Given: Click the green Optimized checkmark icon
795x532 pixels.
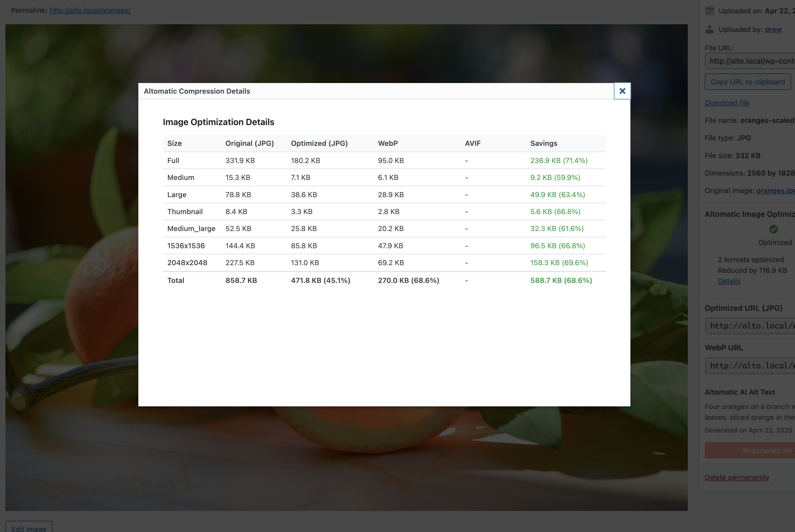Looking at the screenshot, I should (773, 229).
